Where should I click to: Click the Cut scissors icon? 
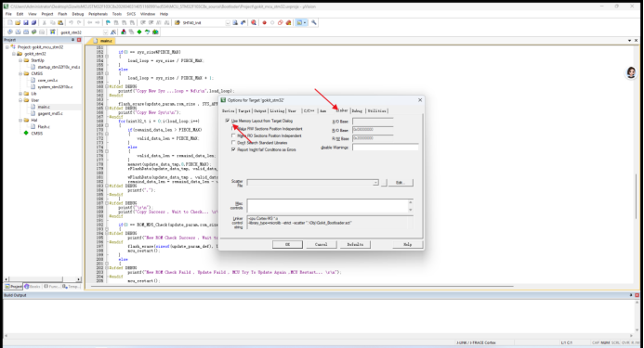tap(45, 22)
